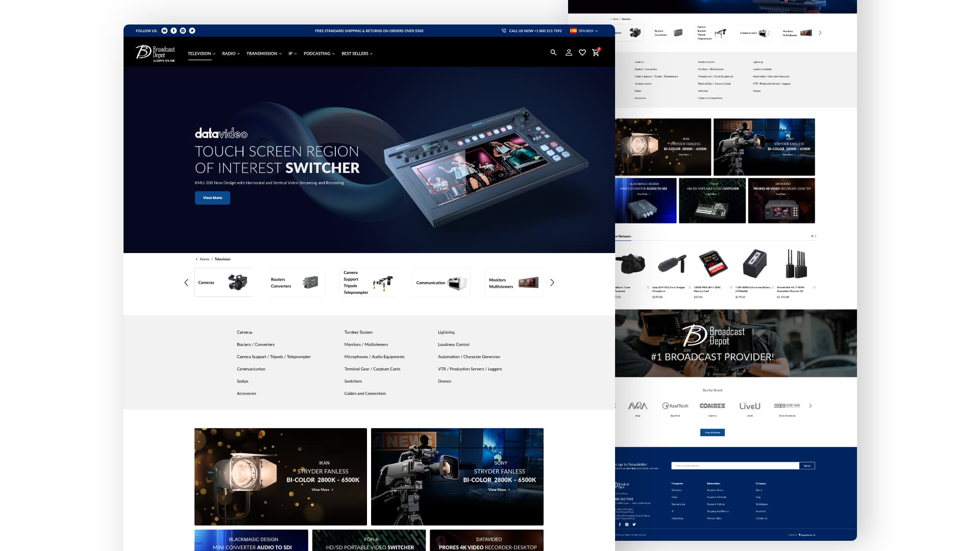Click the phone icon beside Call Us Now

pos(504,31)
